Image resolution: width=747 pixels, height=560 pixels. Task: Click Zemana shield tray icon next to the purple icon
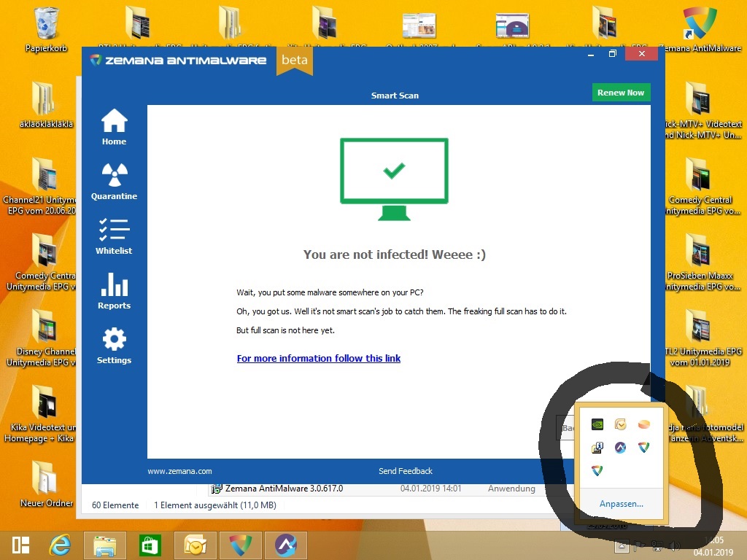tap(643, 447)
